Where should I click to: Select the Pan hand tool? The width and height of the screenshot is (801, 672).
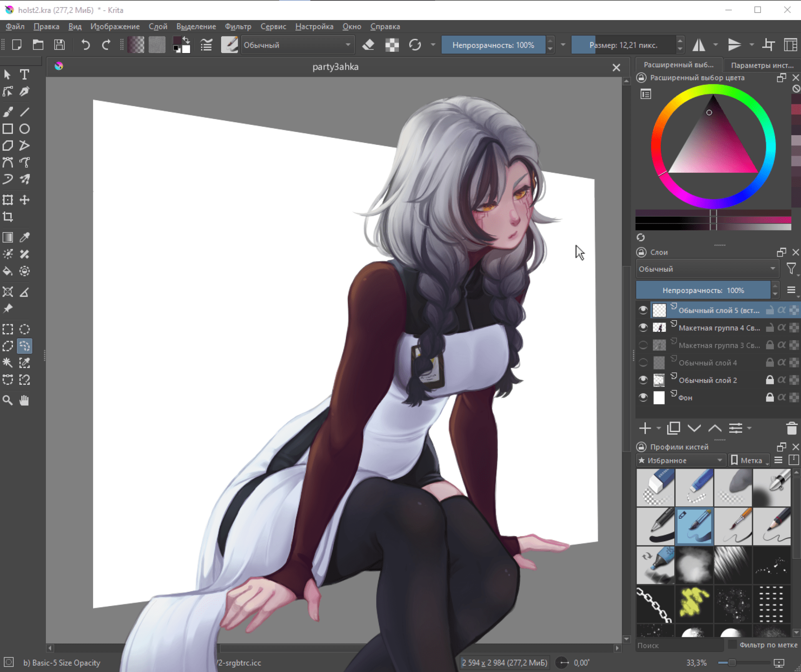point(25,400)
